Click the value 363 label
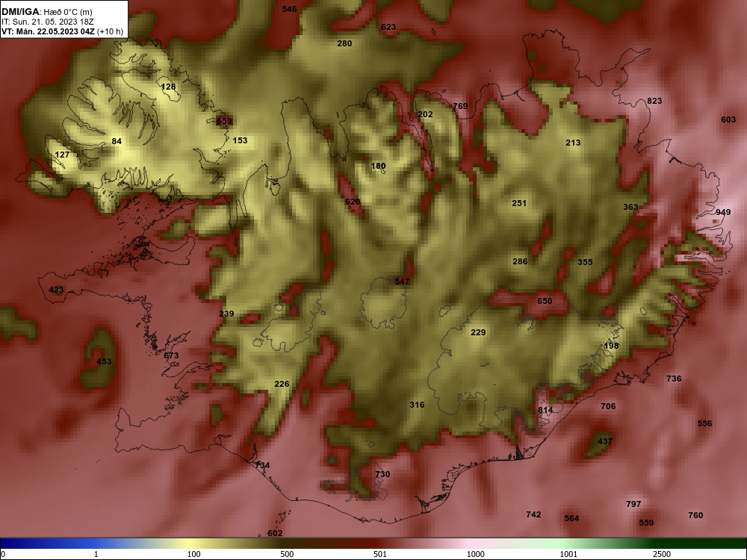 (x=630, y=207)
